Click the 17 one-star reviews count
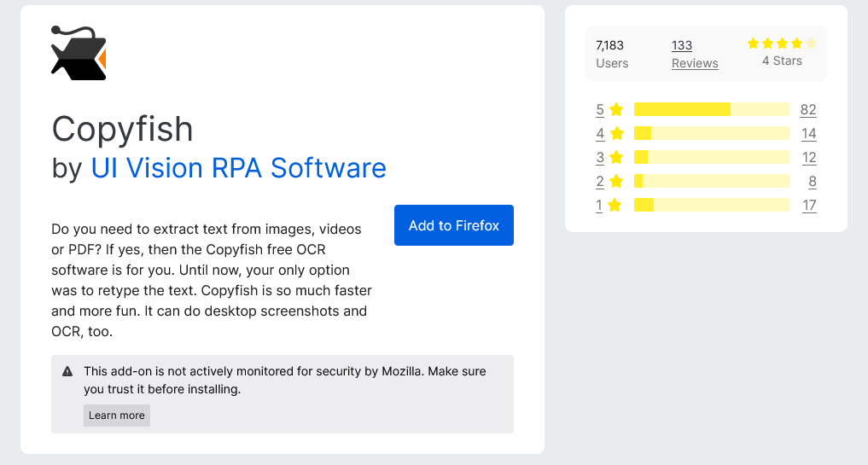This screenshot has height=465, width=868. [x=808, y=205]
